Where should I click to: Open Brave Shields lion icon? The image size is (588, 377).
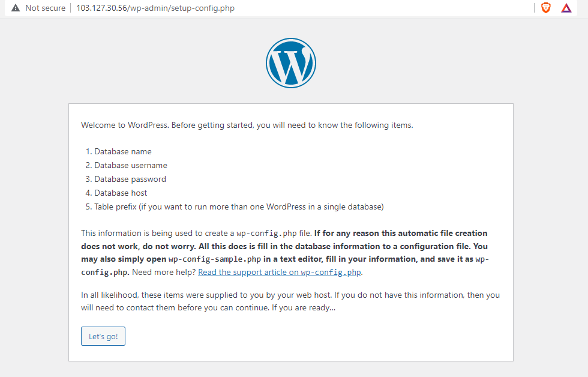click(x=546, y=8)
